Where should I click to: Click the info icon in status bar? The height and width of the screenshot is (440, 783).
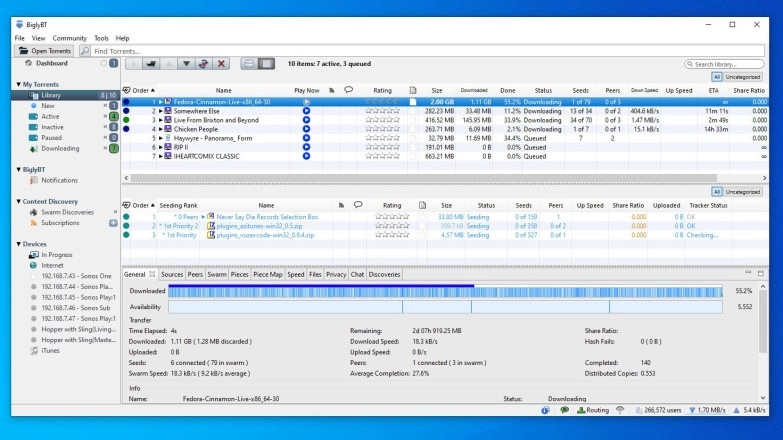coord(545,410)
